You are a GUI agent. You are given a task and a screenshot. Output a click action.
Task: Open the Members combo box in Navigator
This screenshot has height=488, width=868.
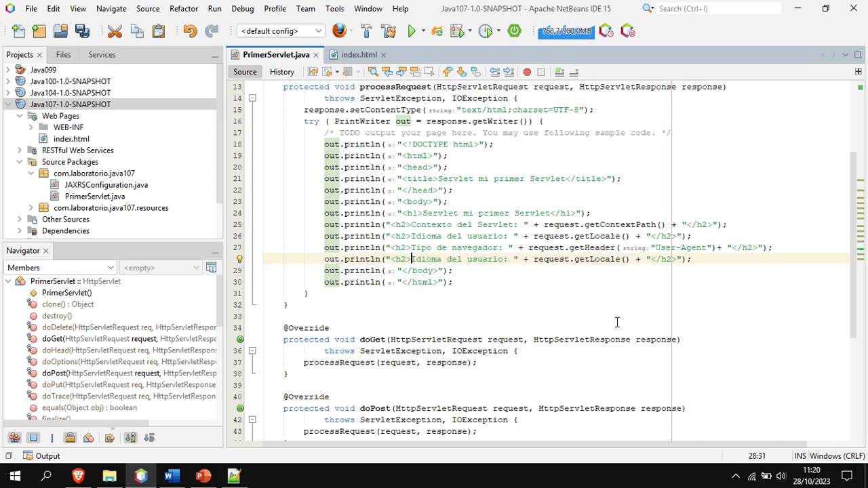click(x=60, y=268)
